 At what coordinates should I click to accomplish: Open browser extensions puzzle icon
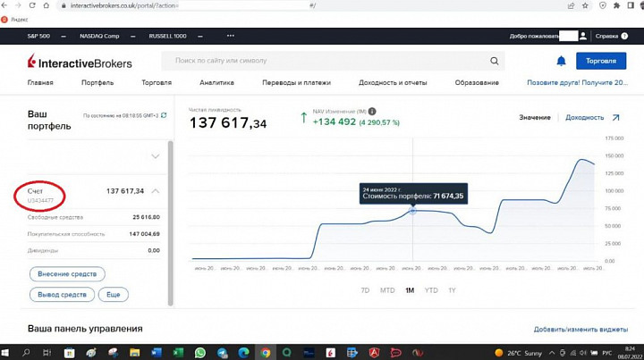point(616,5)
